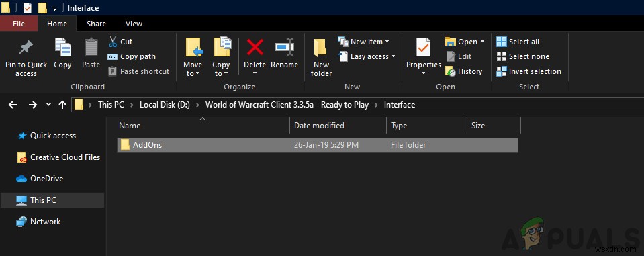Screen dimensions: 644x256
Task: Click Copy path in the ribbon
Action: [x=132, y=56]
